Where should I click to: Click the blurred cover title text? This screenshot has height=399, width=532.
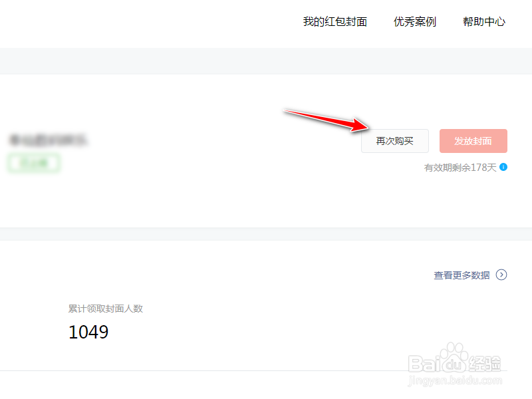point(48,140)
